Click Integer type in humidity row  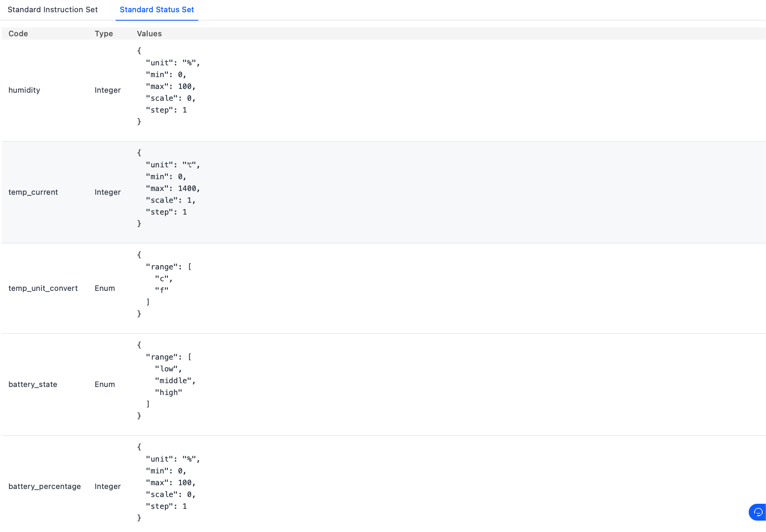tap(108, 90)
